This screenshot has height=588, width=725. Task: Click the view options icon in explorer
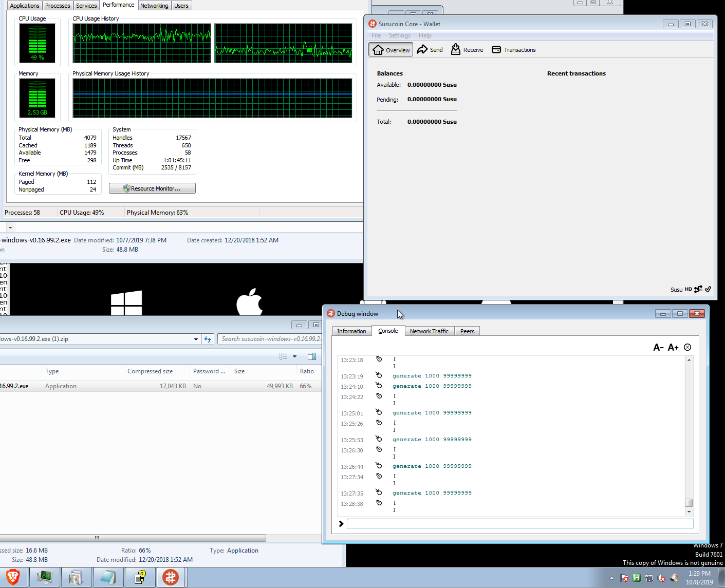pos(284,356)
